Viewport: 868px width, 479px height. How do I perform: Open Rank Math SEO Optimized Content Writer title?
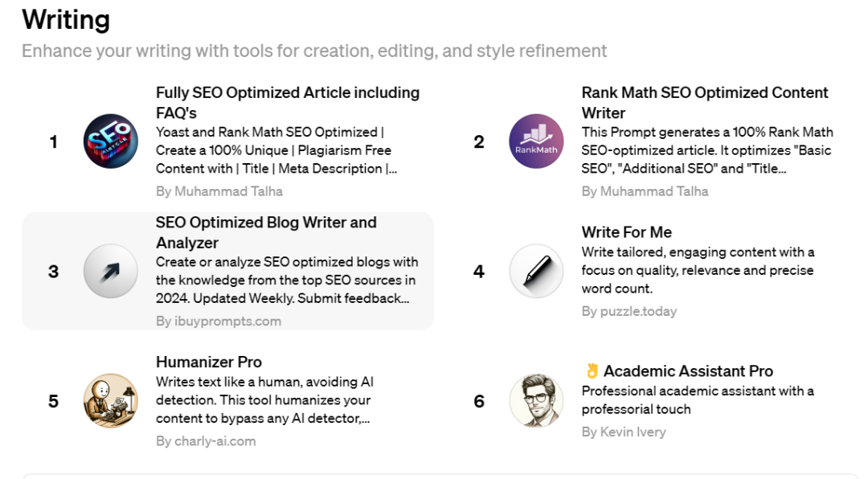pyautogui.click(x=705, y=102)
